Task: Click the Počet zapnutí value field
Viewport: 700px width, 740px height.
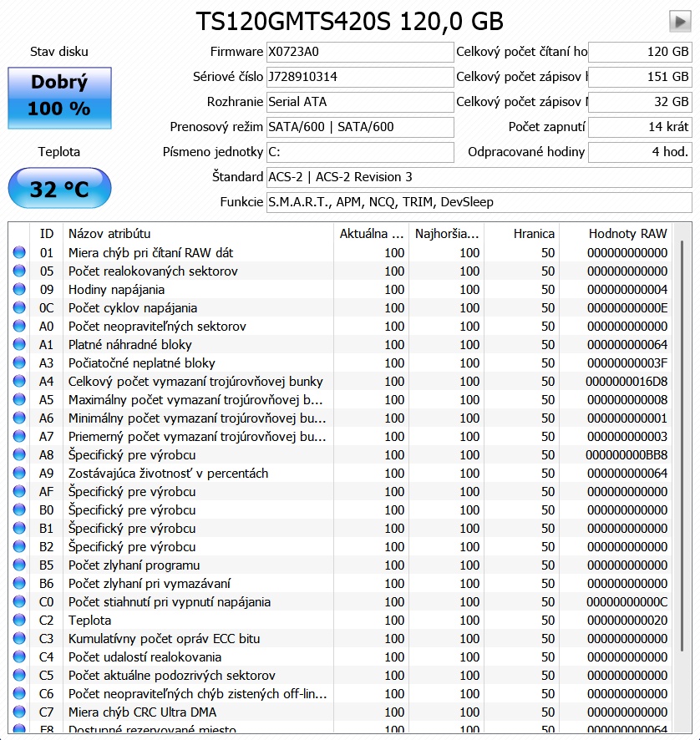Action: (x=640, y=127)
